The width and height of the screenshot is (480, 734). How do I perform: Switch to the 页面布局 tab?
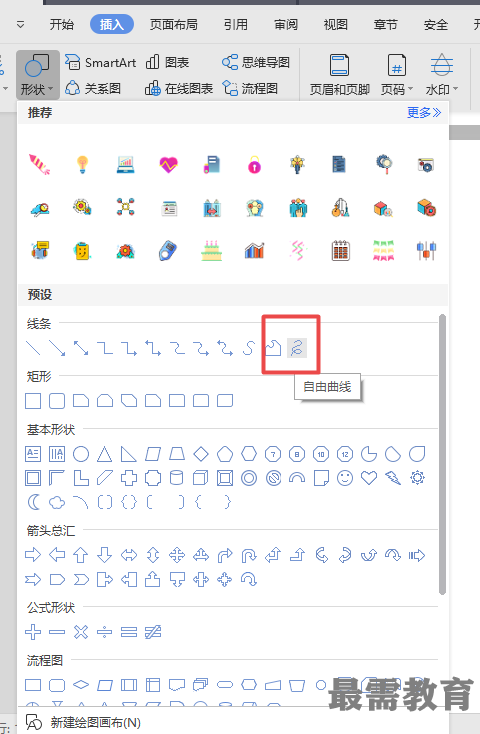tap(173, 24)
